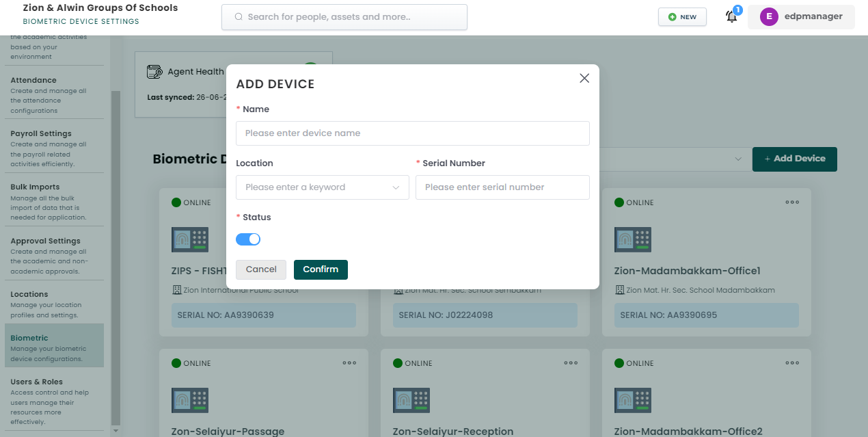Cancel the Add Device dialog

click(261, 269)
